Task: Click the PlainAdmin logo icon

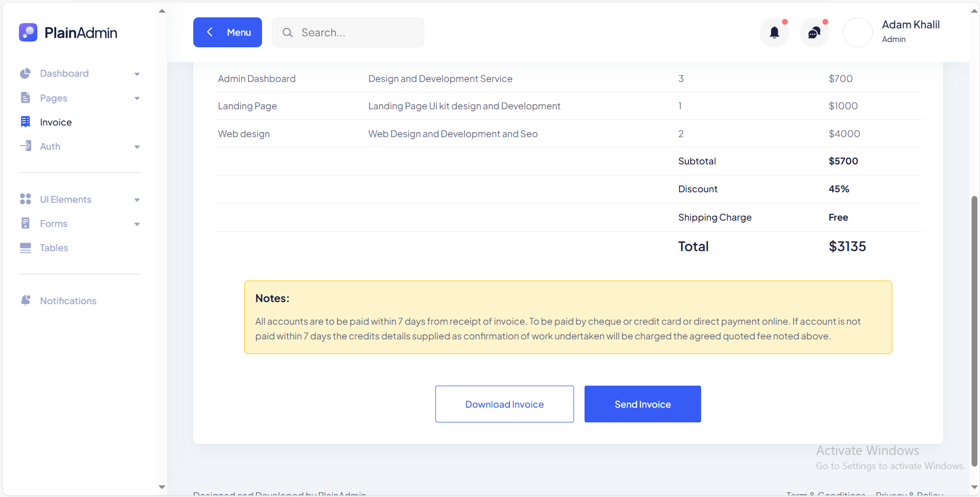Action: (28, 33)
